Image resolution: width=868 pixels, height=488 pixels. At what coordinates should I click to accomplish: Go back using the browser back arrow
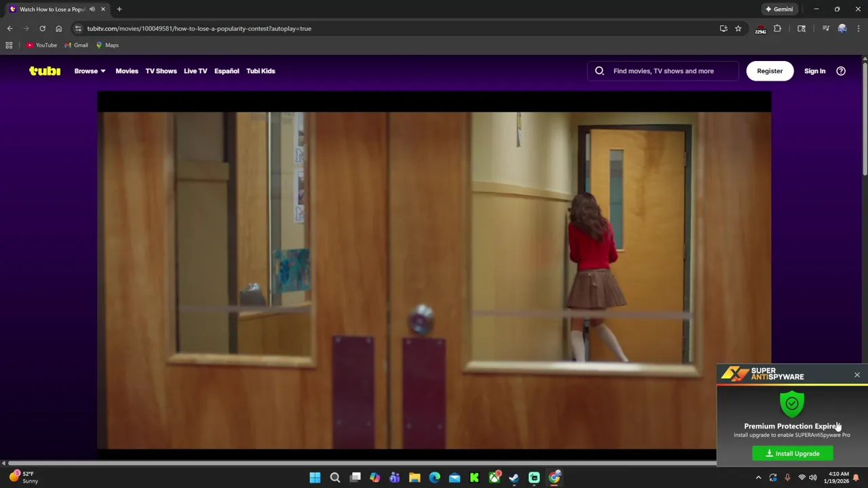(x=9, y=28)
